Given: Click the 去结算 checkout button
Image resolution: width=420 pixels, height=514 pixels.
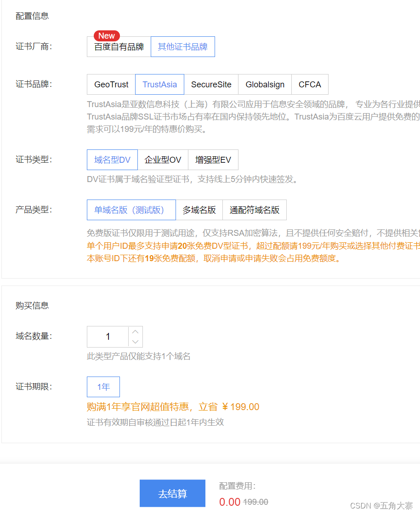Looking at the screenshot, I should (172, 493).
